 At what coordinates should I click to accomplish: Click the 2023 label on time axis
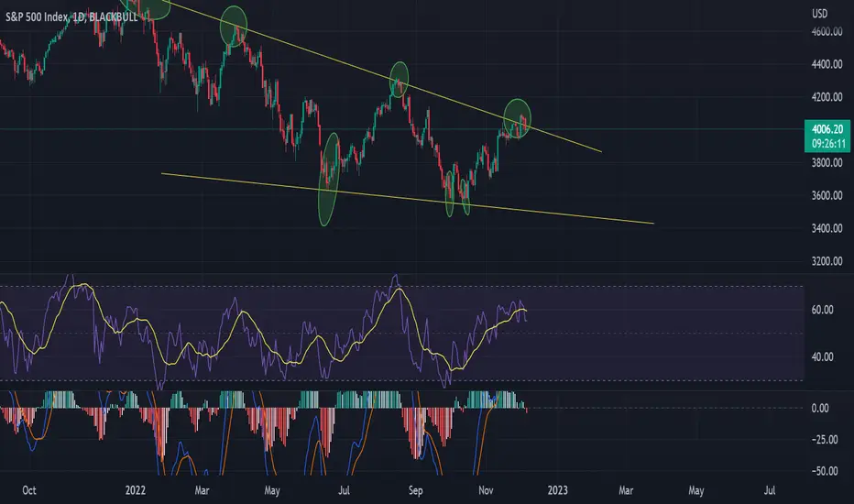(557, 490)
